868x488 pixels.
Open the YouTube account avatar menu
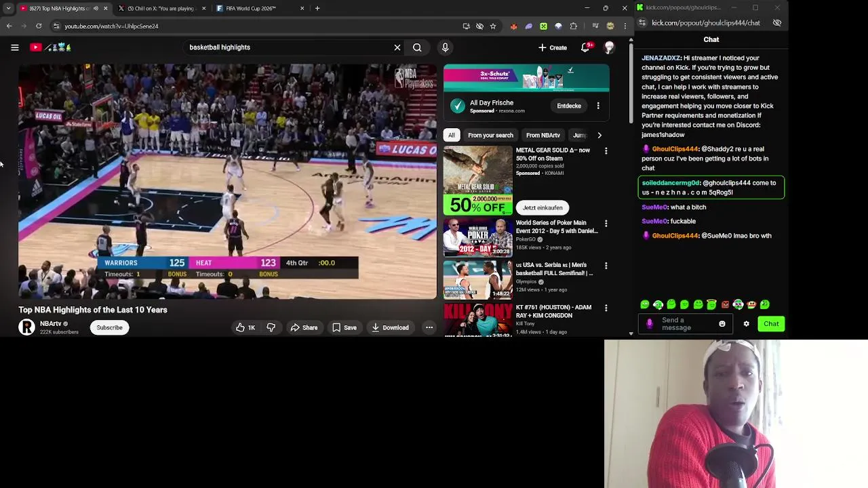point(609,47)
